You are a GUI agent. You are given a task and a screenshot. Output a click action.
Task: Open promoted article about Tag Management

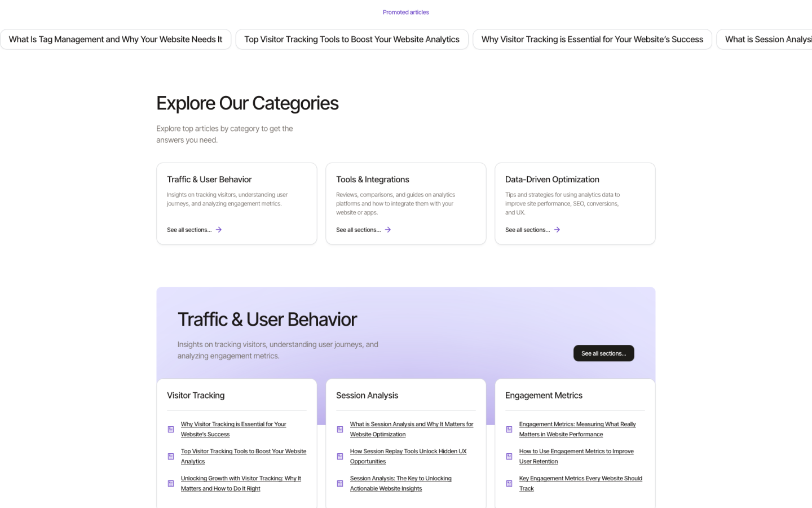116,40
